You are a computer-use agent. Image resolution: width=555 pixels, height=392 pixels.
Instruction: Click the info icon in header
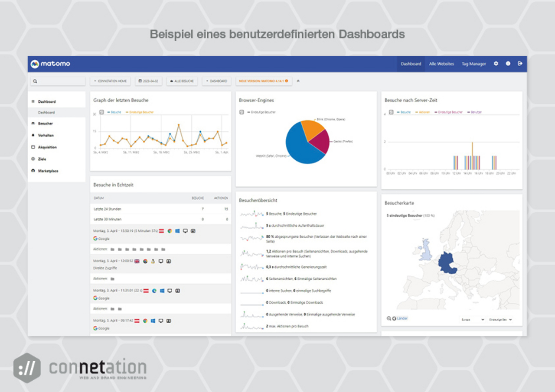point(508,64)
